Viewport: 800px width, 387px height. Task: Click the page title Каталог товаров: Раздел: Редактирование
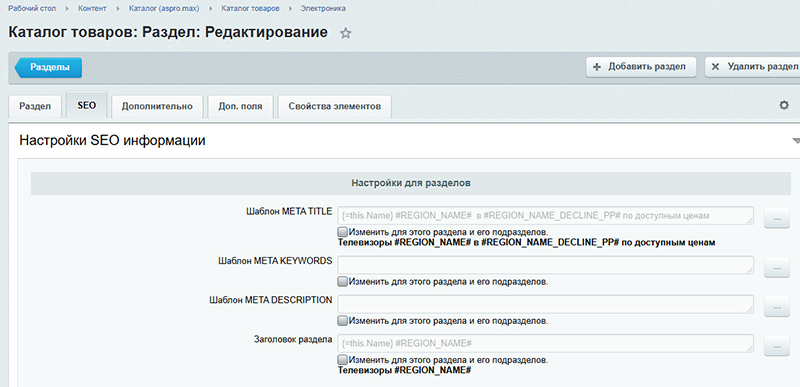point(168,33)
